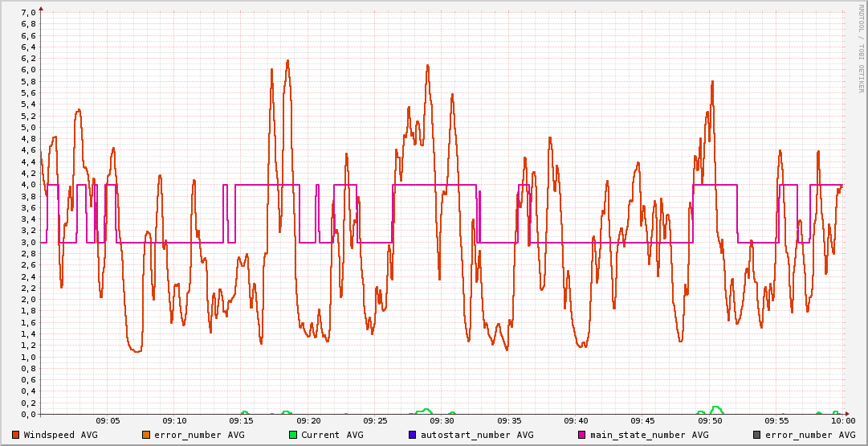The width and height of the screenshot is (868, 446).
Task: Click the red Windspeed legend swatch
Action: (x=16, y=435)
